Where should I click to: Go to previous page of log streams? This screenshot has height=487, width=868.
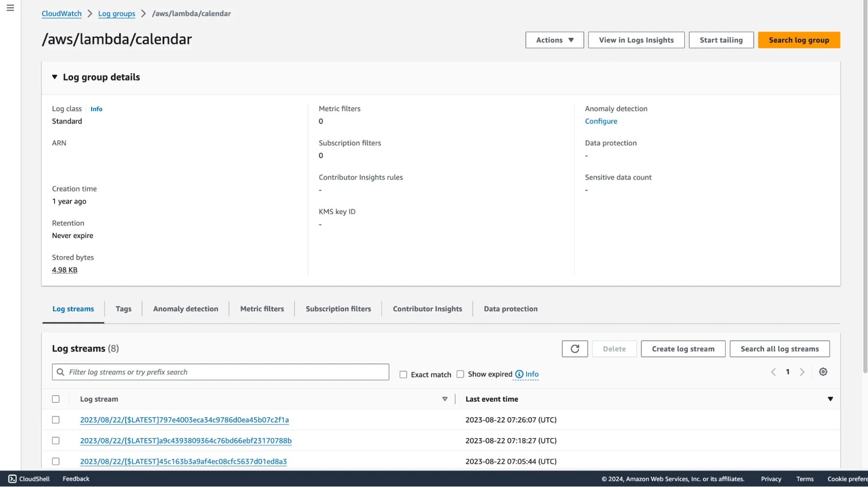773,372
